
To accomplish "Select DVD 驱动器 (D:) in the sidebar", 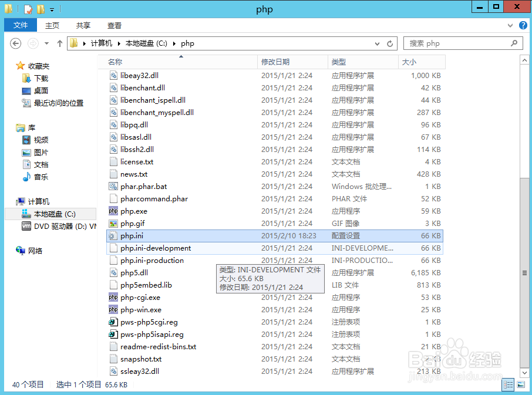I will [x=59, y=226].
